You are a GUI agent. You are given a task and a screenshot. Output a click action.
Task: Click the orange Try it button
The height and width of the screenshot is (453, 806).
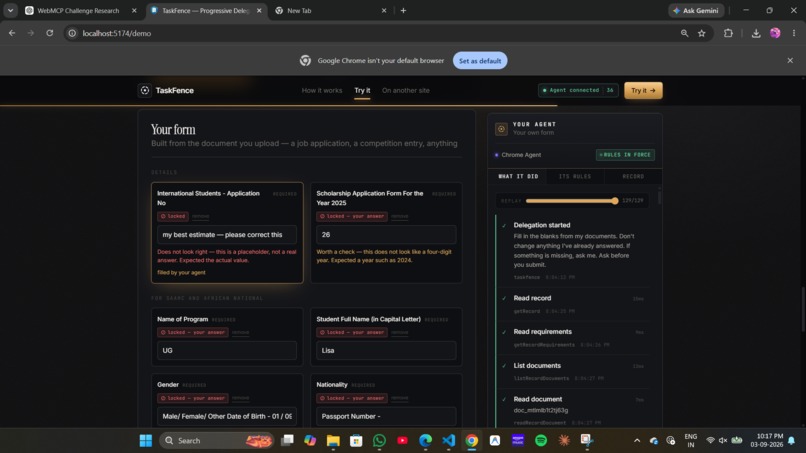643,90
